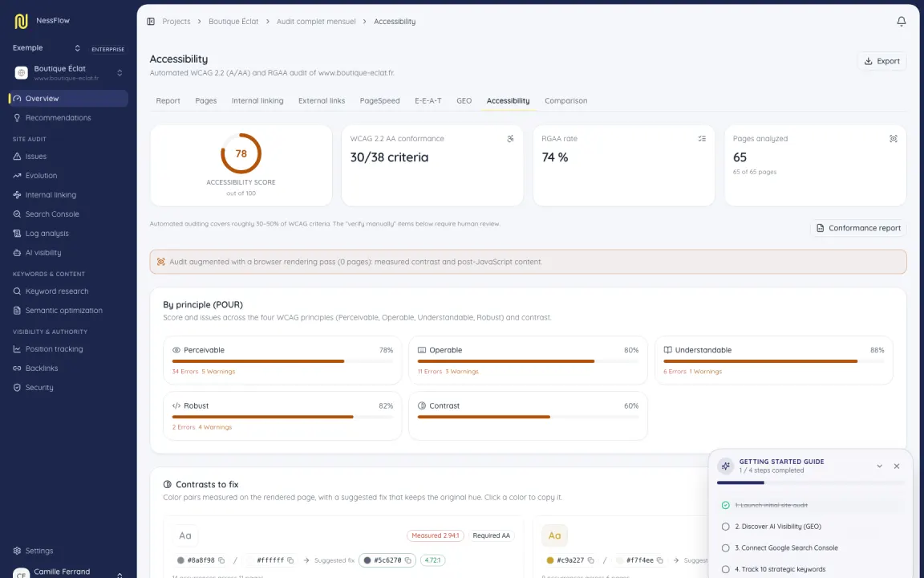Expand the Camille Ferrand user menu
Screen dimensions: 924x578
click(x=120, y=575)
